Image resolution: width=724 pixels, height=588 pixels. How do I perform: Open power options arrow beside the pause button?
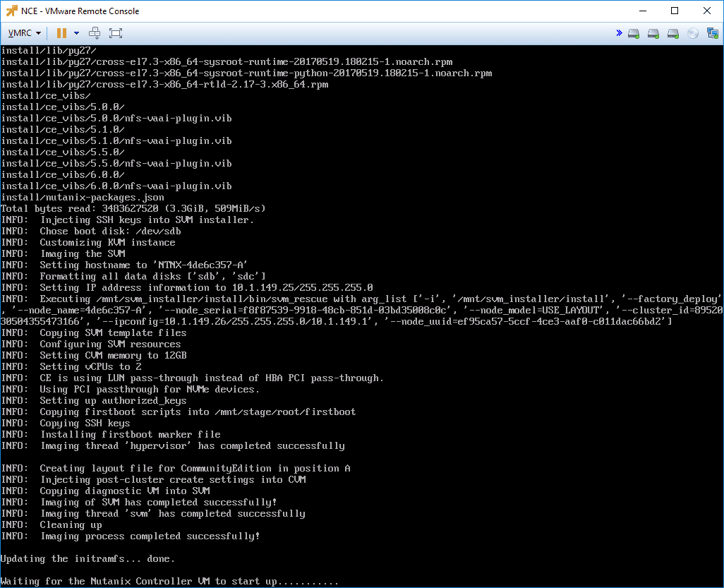point(76,32)
